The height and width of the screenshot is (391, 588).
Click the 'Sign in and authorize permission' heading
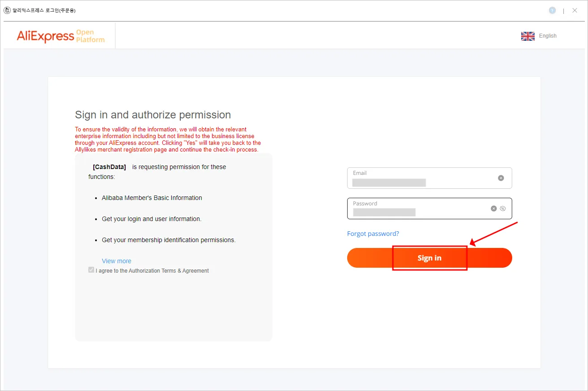pos(153,115)
